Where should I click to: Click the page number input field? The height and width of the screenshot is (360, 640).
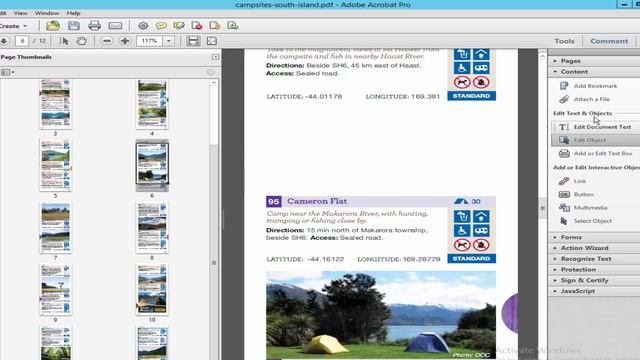coord(22,41)
